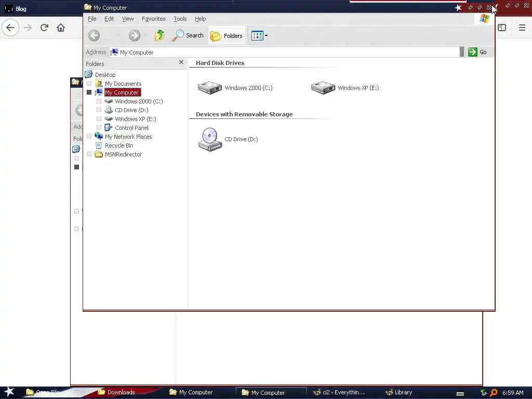Click the Forward arrow in Explorer toolbar

click(x=135, y=35)
